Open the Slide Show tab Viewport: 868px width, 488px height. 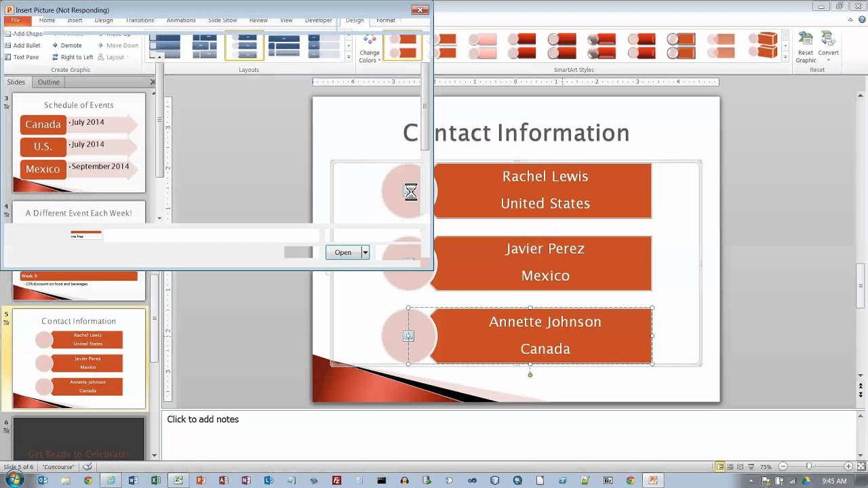[x=222, y=20]
